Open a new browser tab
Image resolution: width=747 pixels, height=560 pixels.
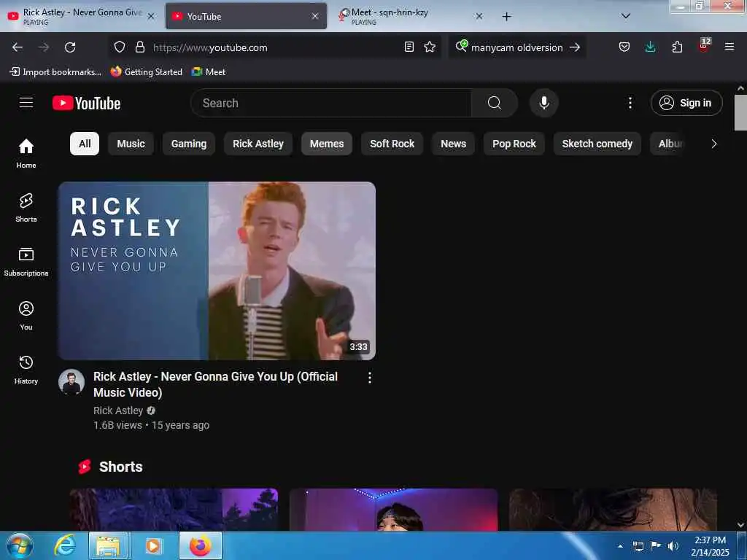click(507, 17)
